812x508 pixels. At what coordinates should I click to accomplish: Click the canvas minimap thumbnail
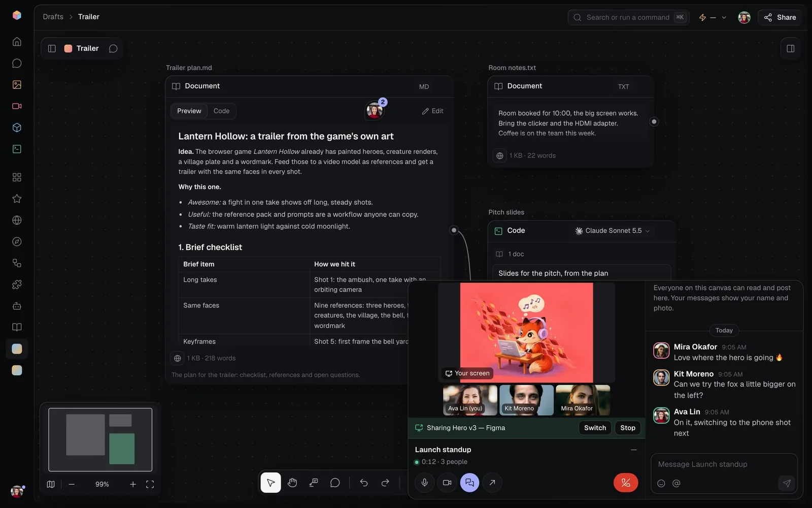[x=100, y=439]
